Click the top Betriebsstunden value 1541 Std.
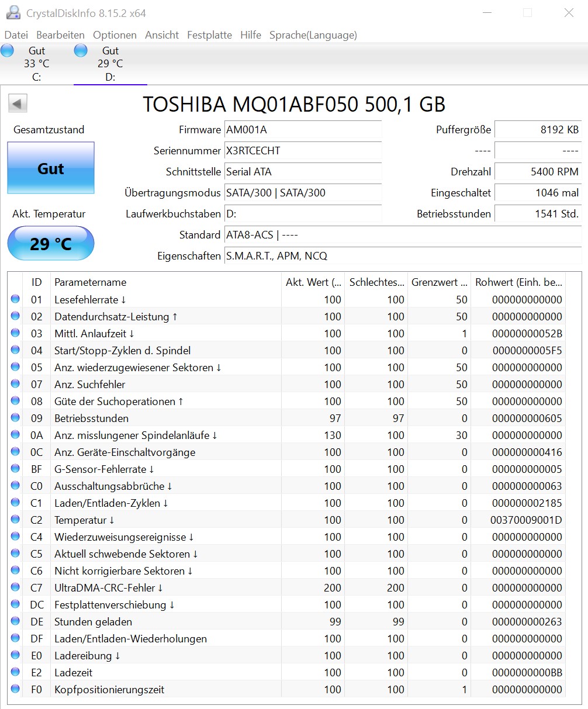Image resolution: width=588 pixels, height=709 pixels. pyautogui.click(x=538, y=214)
